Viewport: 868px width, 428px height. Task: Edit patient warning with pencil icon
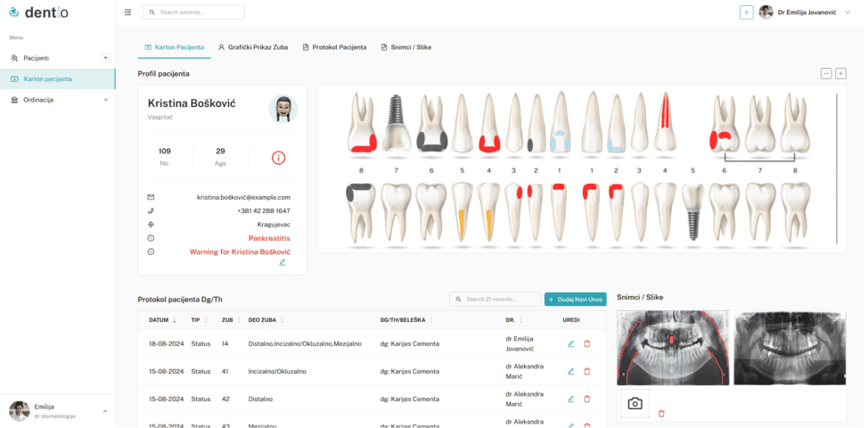pos(283,262)
